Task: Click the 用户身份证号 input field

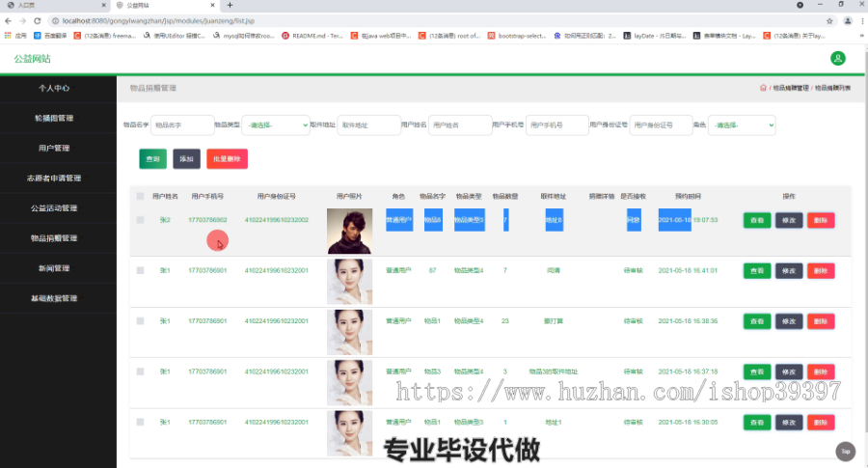Action: pos(661,125)
